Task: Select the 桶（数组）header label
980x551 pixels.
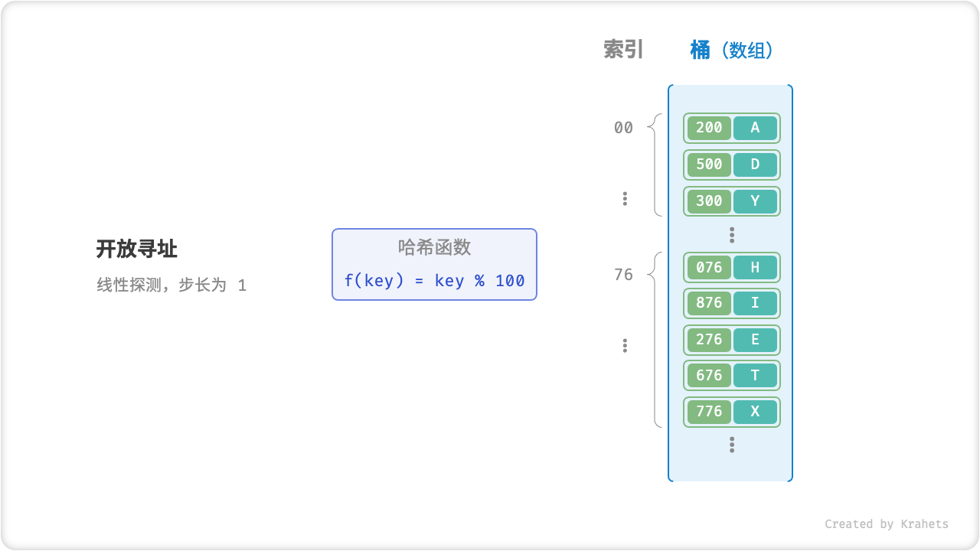Action: (731, 49)
